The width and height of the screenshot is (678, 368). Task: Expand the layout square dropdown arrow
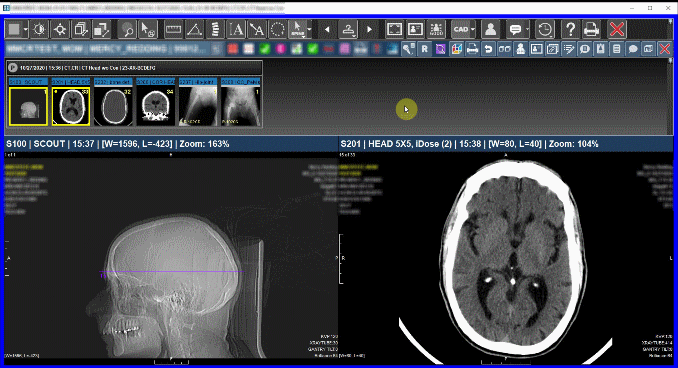[x=26, y=29]
